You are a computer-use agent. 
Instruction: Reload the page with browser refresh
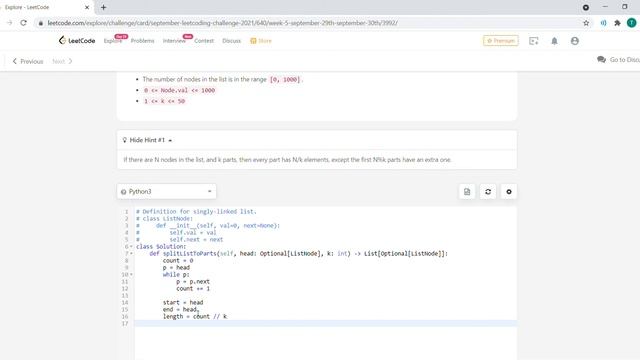click(24, 23)
